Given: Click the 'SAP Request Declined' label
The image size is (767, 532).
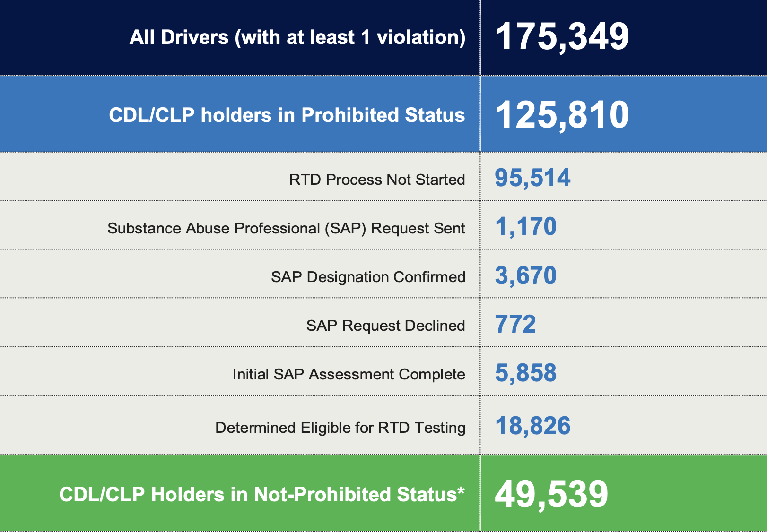Looking at the screenshot, I should click(385, 326).
